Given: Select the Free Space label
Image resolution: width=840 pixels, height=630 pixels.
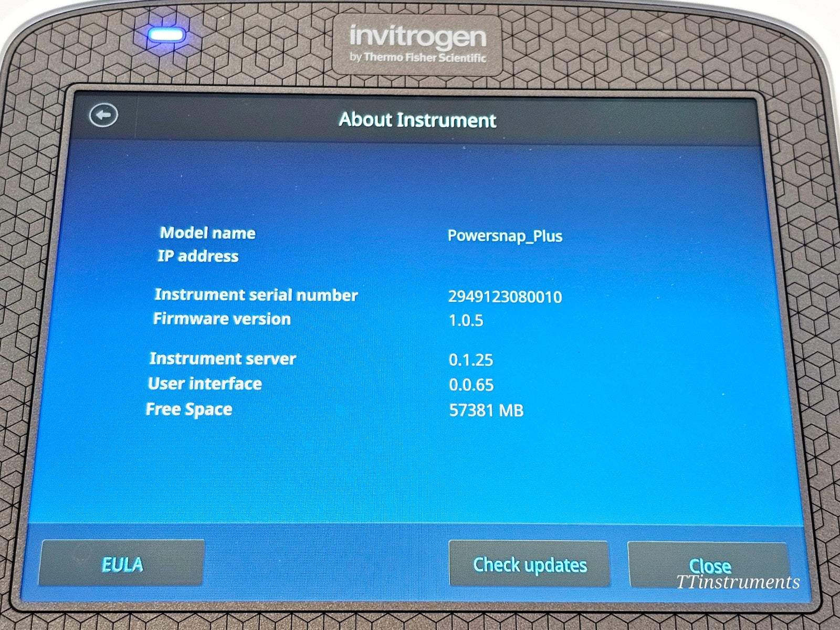Looking at the screenshot, I should coord(189,409).
